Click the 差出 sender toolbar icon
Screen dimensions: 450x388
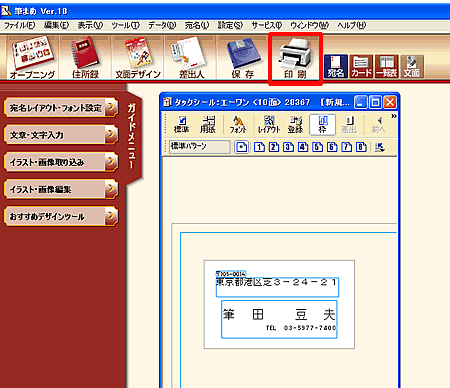coord(349,125)
